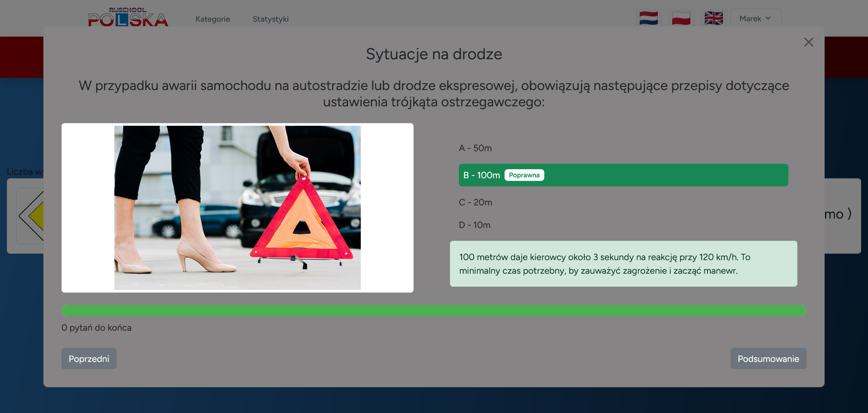This screenshot has width=868, height=413.
Task: Select the Polish flag language icon
Action: tap(681, 19)
